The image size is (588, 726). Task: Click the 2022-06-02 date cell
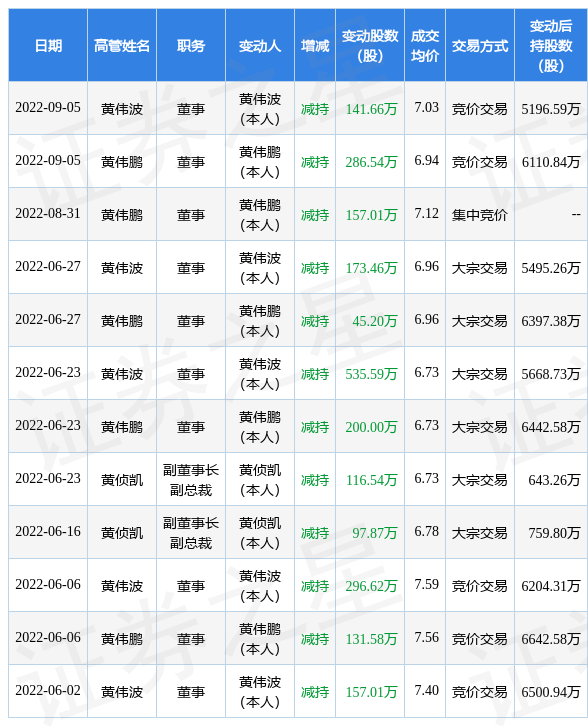tap(48, 690)
